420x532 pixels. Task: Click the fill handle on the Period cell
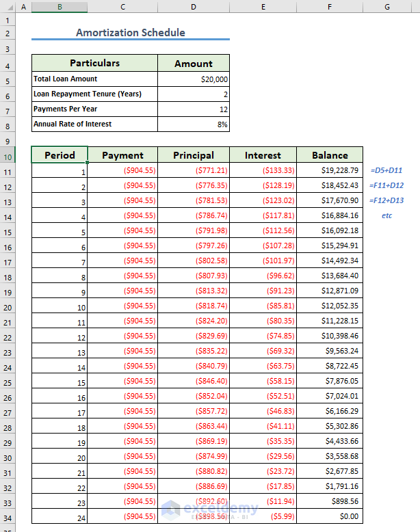88,163
